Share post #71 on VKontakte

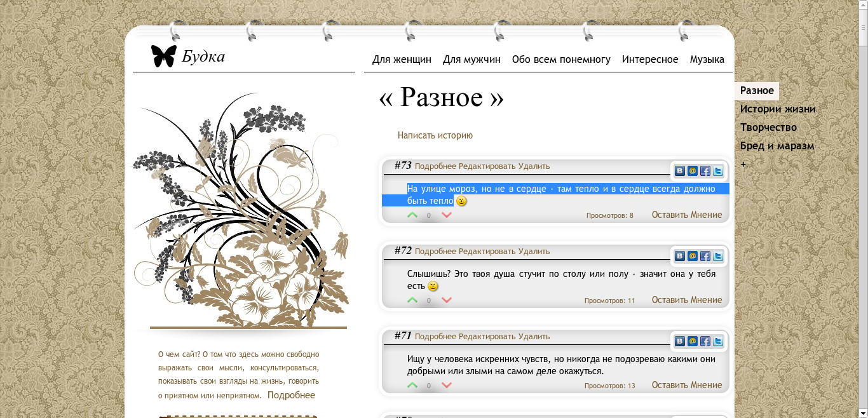click(x=680, y=341)
